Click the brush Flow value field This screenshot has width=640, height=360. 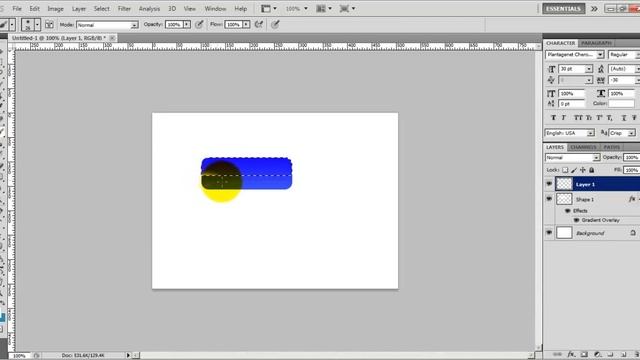pyautogui.click(x=233, y=24)
